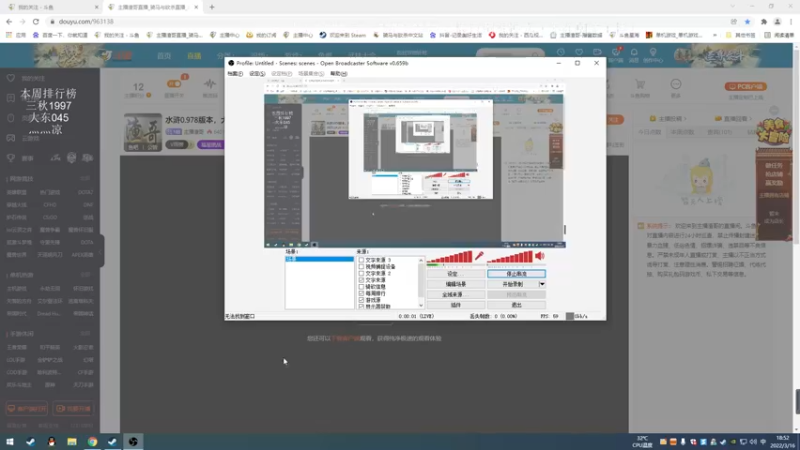Screen dimensions: 800x450
Task: Toggle the last visible source checkbox
Action: pyautogui.click(x=361, y=306)
